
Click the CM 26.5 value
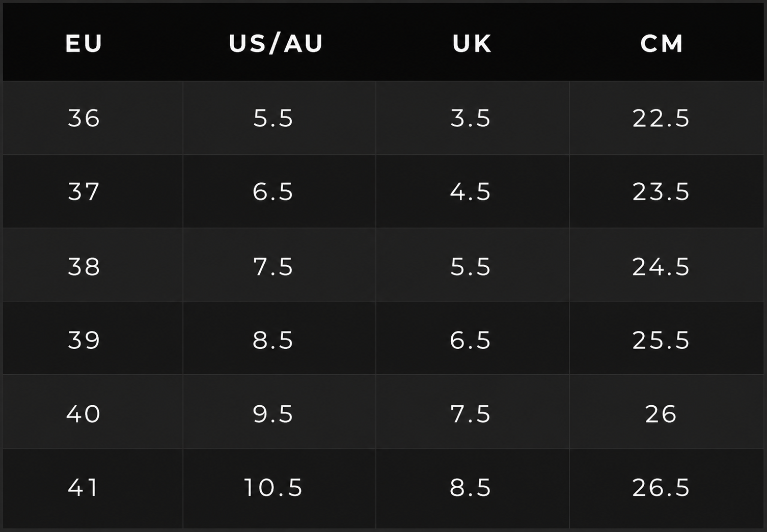coord(661,487)
